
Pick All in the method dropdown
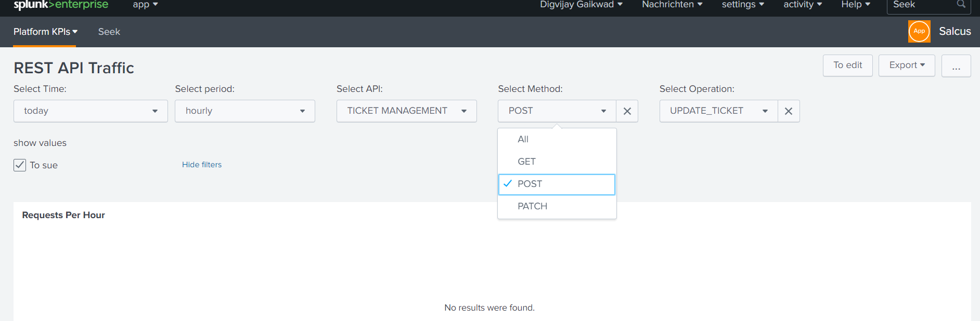tap(523, 139)
